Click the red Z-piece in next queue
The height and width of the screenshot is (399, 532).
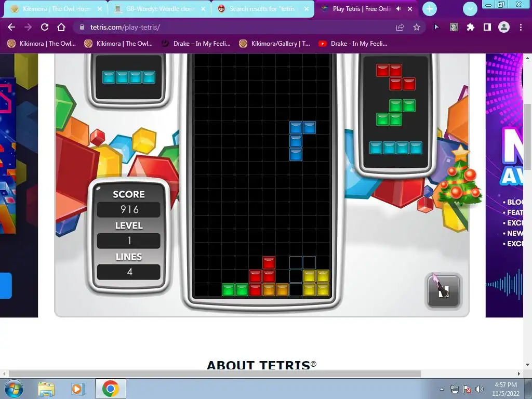coord(395,77)
